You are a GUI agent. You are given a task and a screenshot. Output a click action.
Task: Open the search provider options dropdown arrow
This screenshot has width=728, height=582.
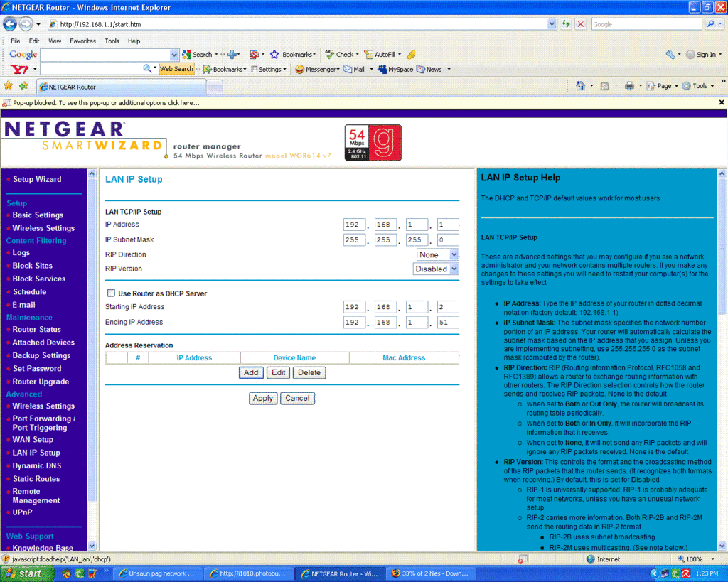[x=721, y=24]
